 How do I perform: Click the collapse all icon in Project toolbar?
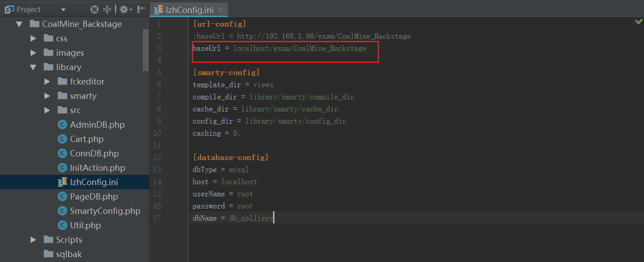point(107,9)
